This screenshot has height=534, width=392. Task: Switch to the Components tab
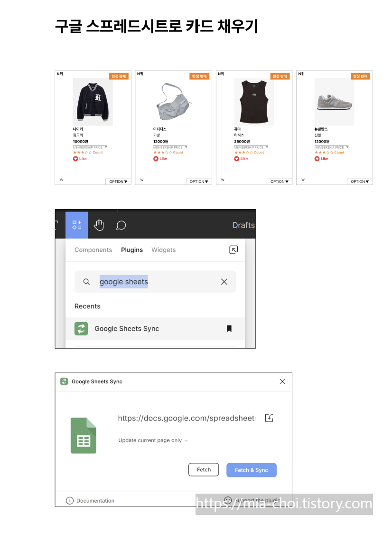coord(93,249)
